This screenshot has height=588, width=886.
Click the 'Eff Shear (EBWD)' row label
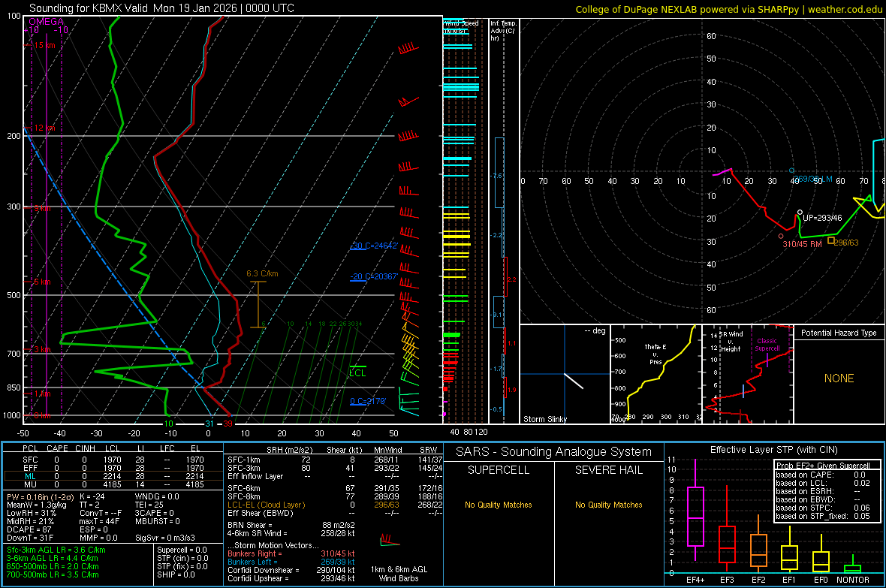(260, 513)
